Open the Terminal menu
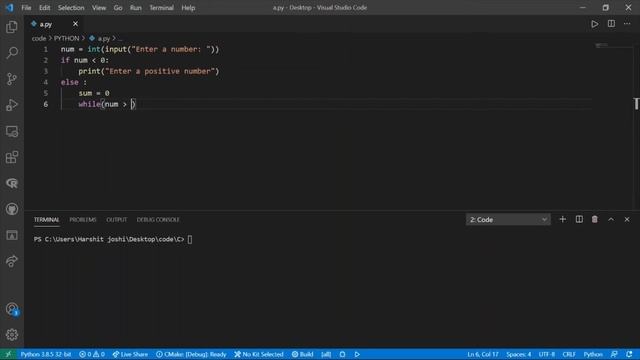The image size is (640, 360). coord(161,8)
